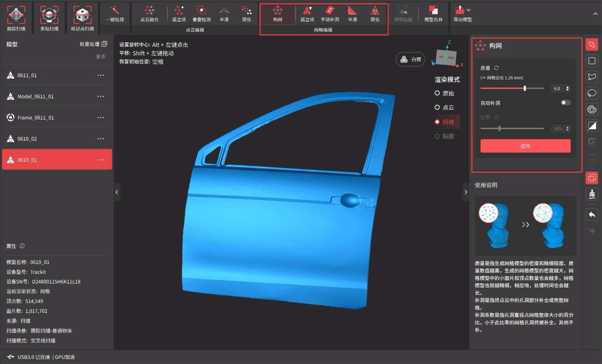Select the 手动补洞 manual hole filling tool
This screenshot has height=364, width=602.
pos(330,14)
